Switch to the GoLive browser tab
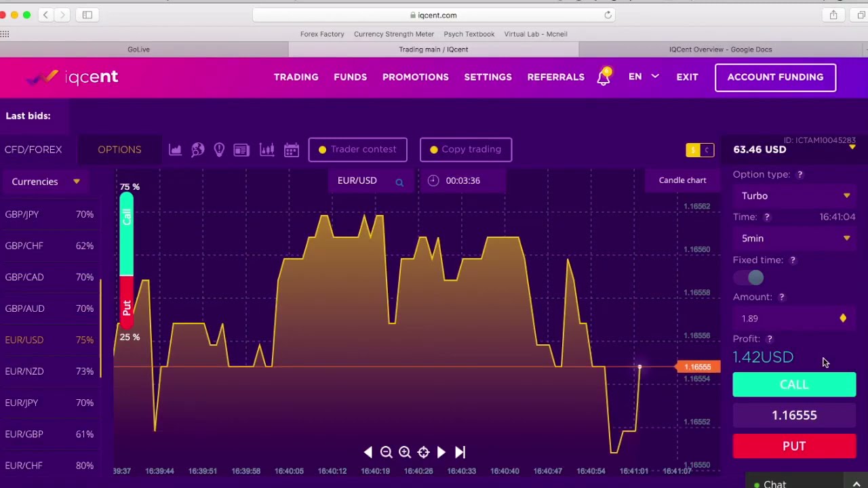 (138, 49)
